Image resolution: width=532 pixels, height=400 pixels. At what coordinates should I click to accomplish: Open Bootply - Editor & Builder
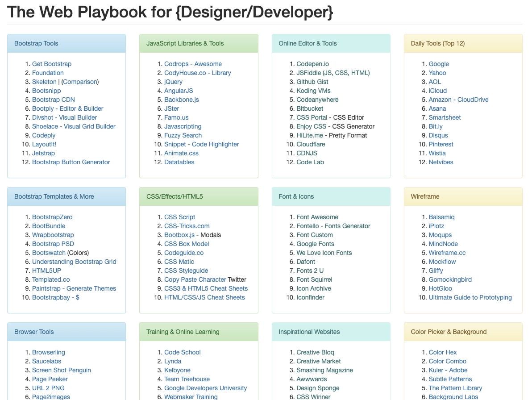67,108
